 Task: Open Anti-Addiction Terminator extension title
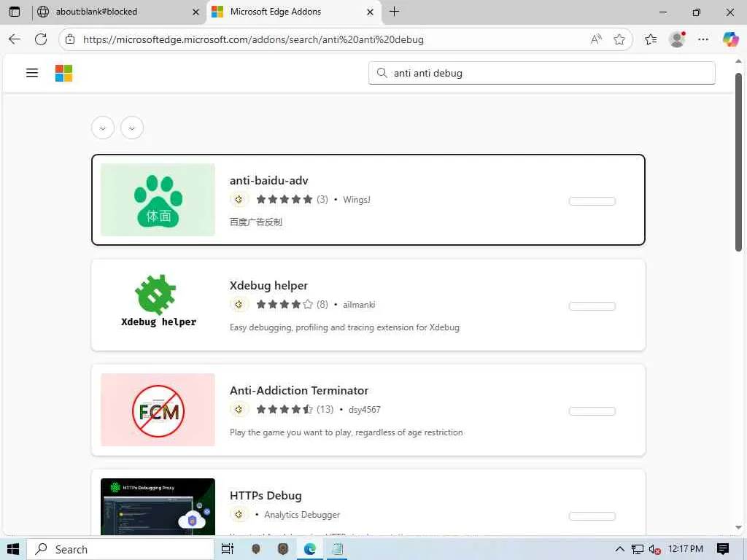click(299, 391)
